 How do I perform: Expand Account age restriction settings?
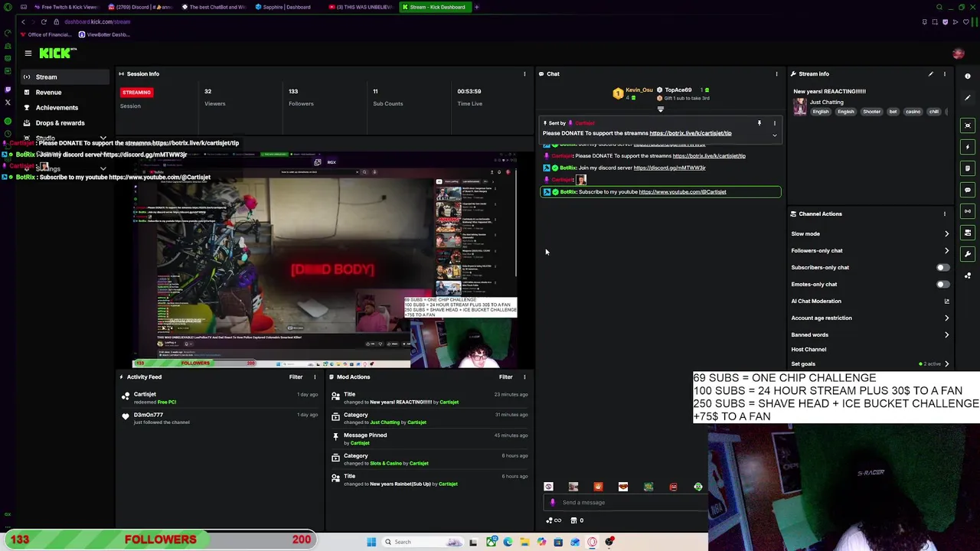[x=946, y=318]
